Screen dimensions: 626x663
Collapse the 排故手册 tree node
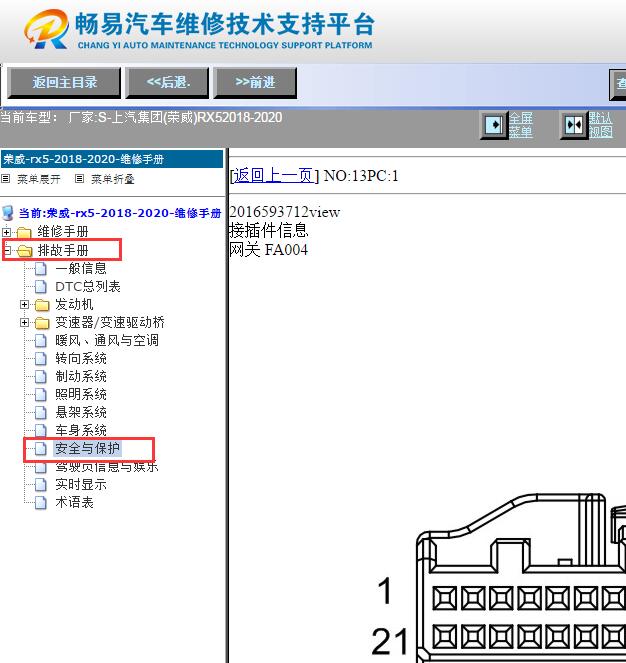[6, 250]
